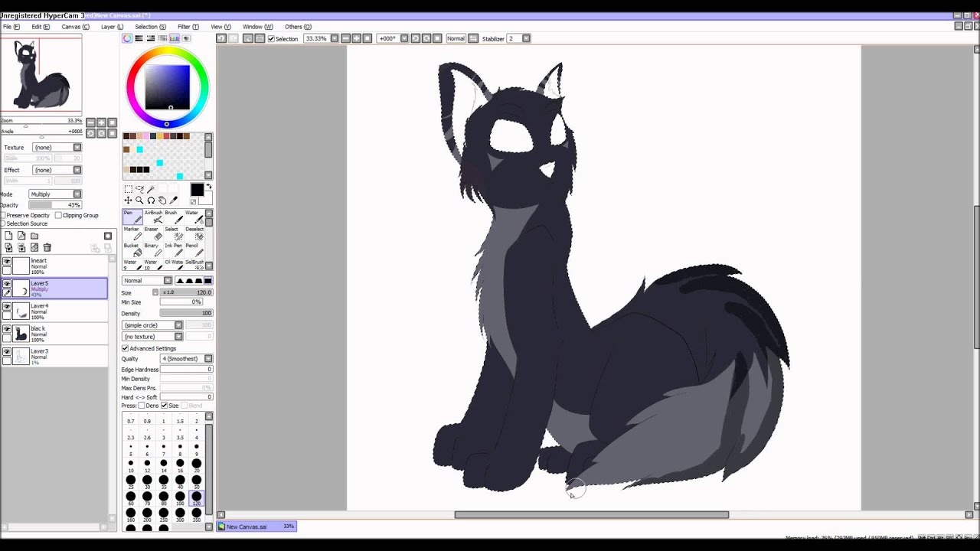Hide Layer4 using its eye icon
The width and height of the screenshot is (980, 551).
click(7, 307)
